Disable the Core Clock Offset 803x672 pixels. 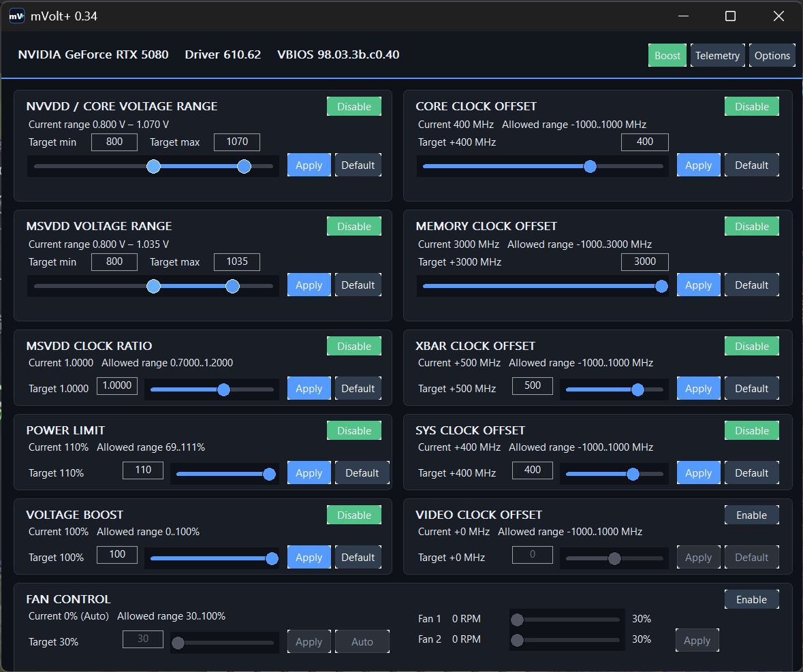point(752,106)
